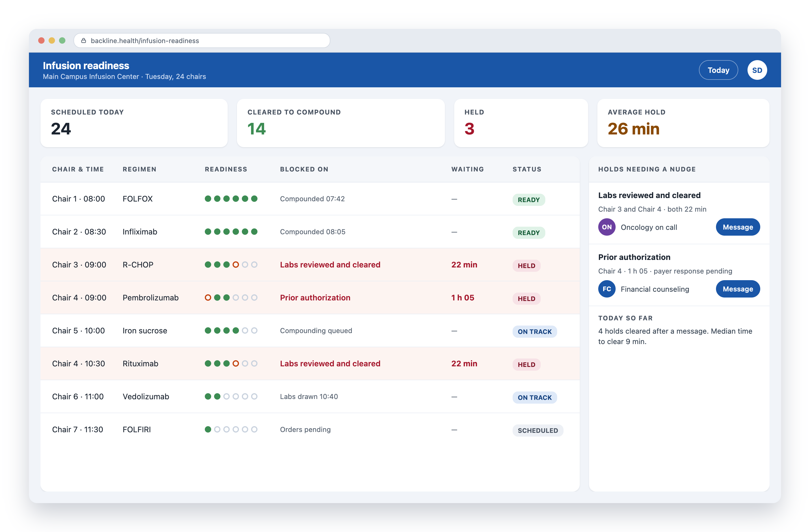
Task: Open the Chair 4 Rituximab row
Action: (x=310, y=364)
